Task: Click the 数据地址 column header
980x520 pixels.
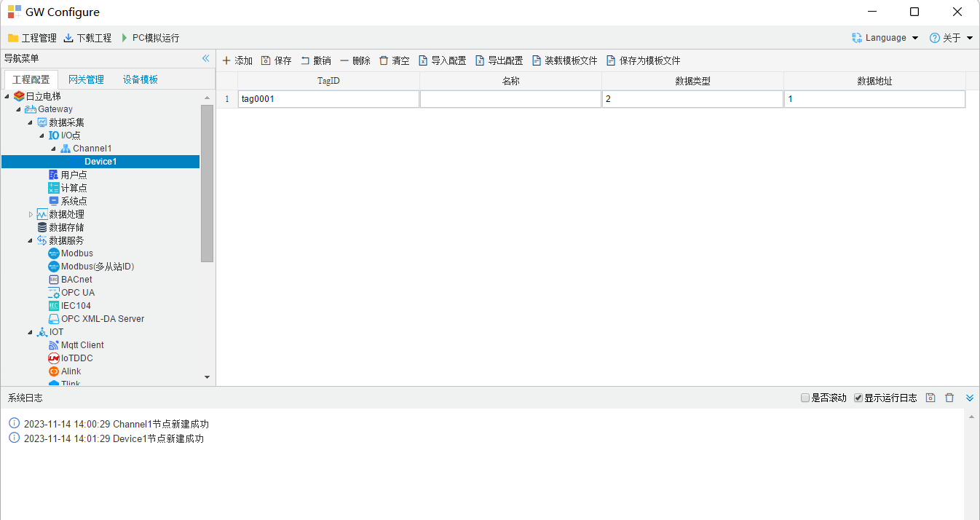Action: 874,81
